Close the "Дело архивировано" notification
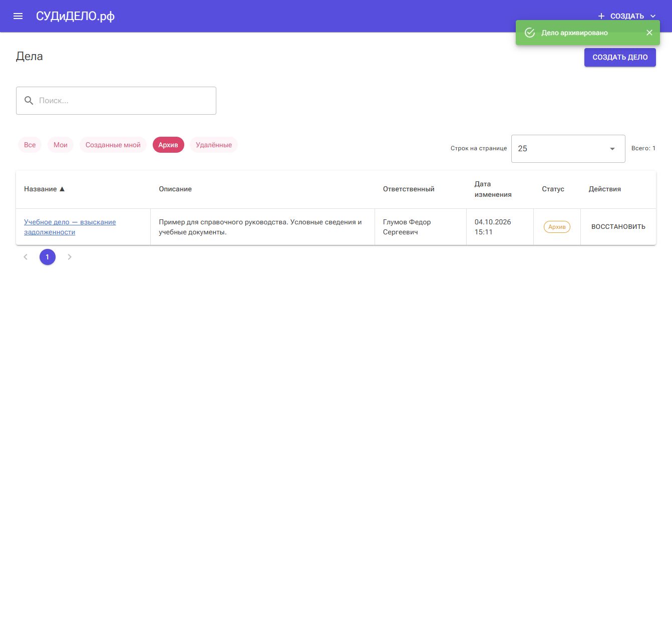The width and height of the screenshot is (672, 627). point(649,33)
